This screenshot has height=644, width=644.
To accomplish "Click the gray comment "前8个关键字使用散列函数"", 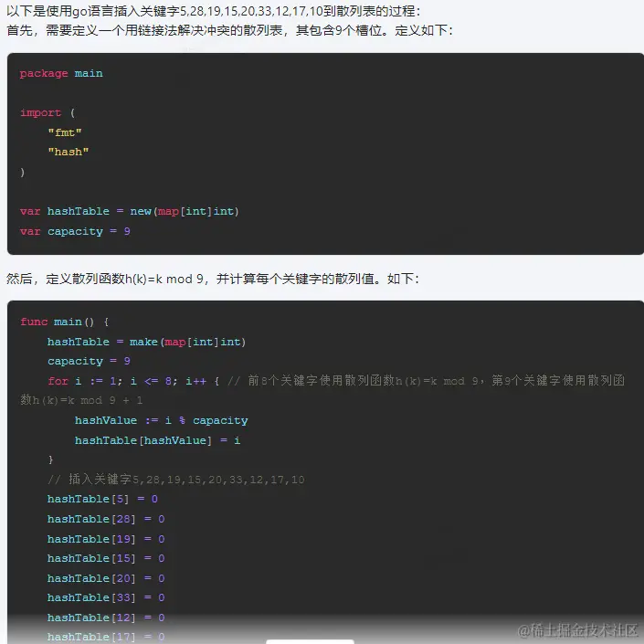I will [322, 390].
